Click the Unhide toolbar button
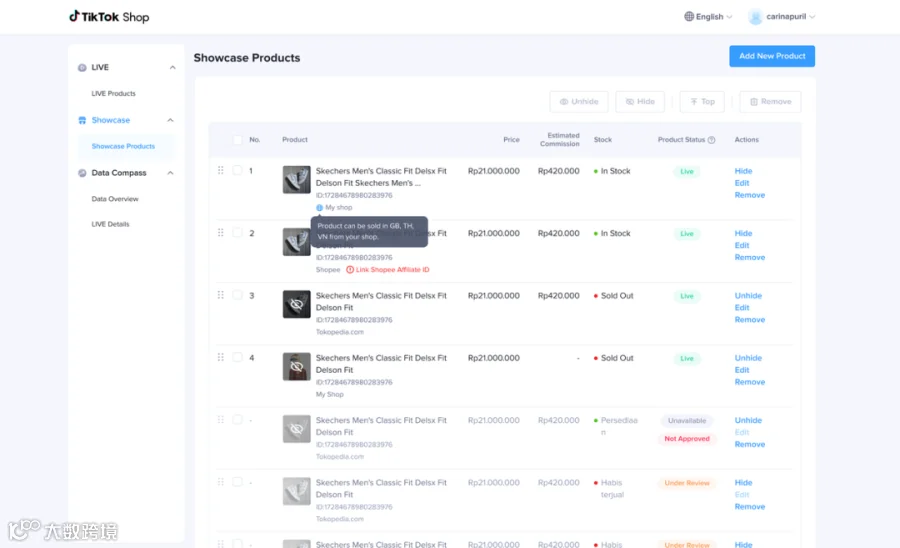The height and width of the screenshot is (548, 900). point(579,102)
